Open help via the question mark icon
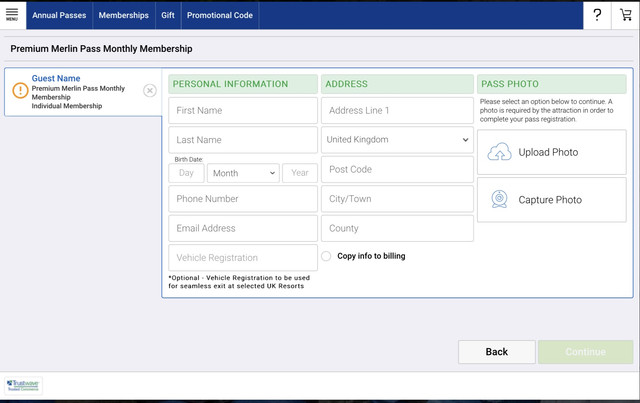Viewport: 640px width, 403px height. pyautogui.click(x=597, y=15)
